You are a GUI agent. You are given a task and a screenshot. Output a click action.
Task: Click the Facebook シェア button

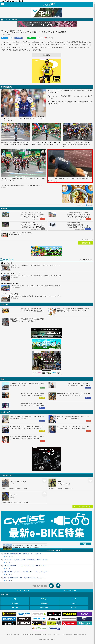pyautogui.click(x=40, y=38)
